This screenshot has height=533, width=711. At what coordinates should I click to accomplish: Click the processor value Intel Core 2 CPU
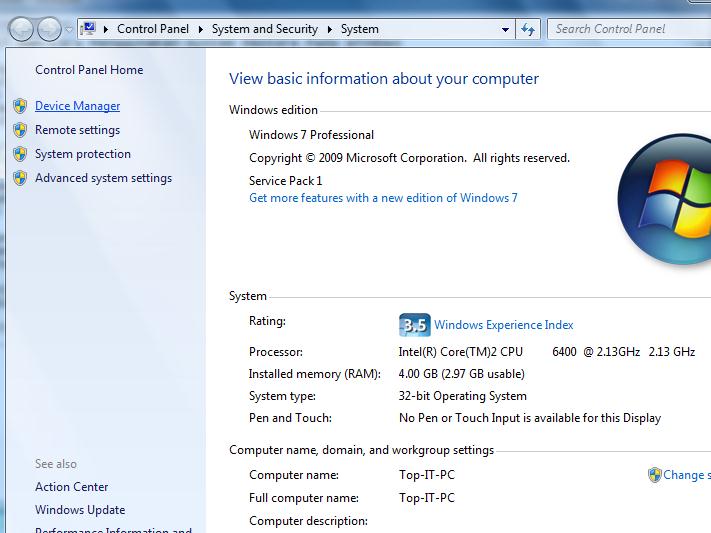[x=547, y=352]
